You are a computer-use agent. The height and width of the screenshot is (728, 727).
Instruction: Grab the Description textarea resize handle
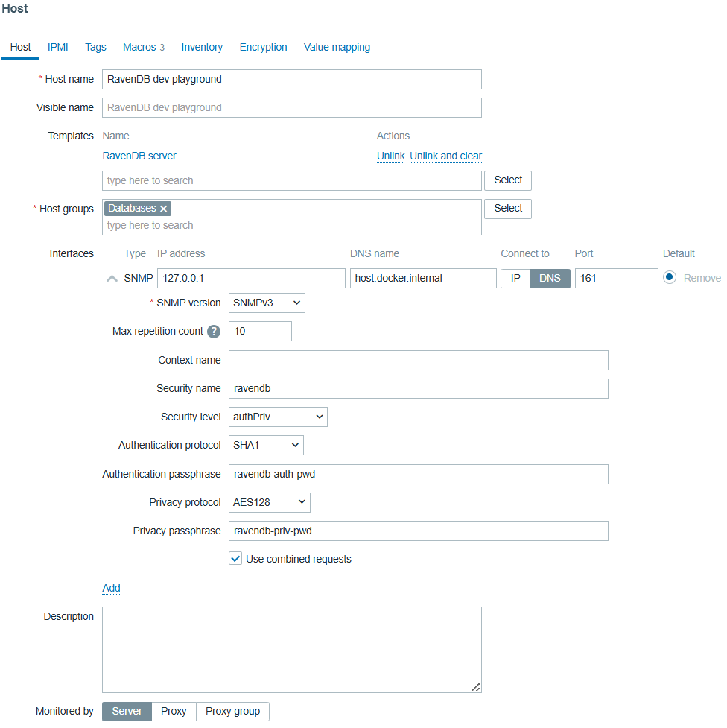pyautogui.click(x=476, y=687)
